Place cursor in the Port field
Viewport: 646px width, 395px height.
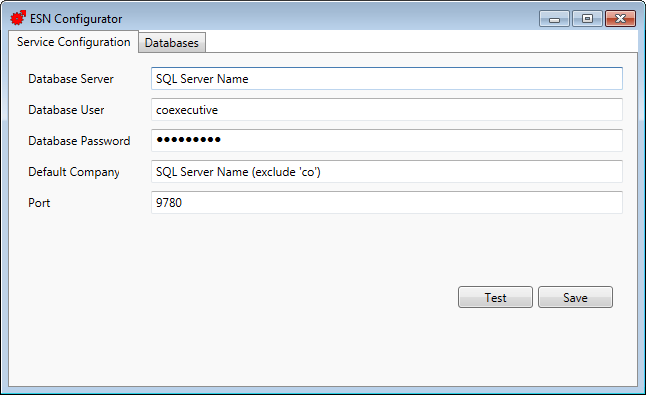tap(386, 202)
